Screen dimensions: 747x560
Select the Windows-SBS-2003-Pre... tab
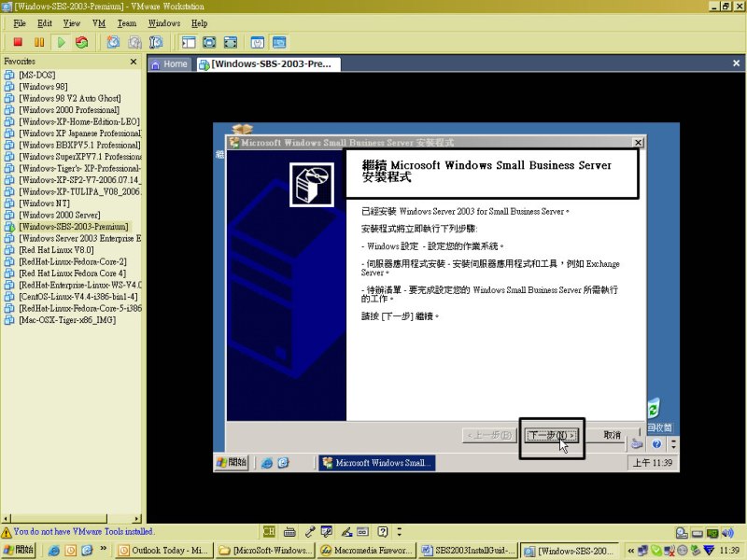click(268, 64)
